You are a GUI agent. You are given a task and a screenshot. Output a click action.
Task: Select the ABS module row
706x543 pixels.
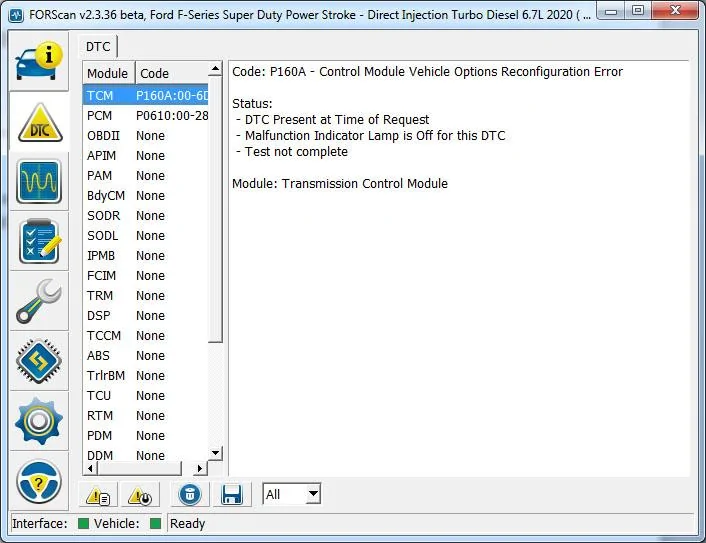tap(145, 356)
